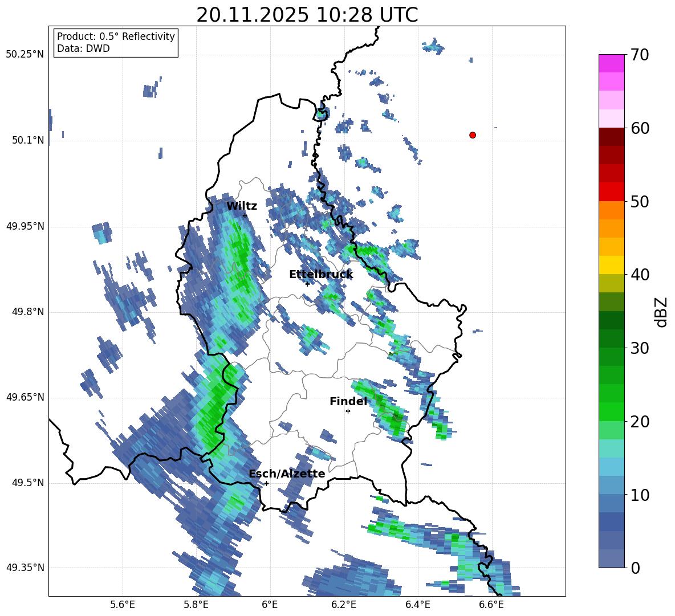Click the Esch/Alzette city label

(287, 474)
